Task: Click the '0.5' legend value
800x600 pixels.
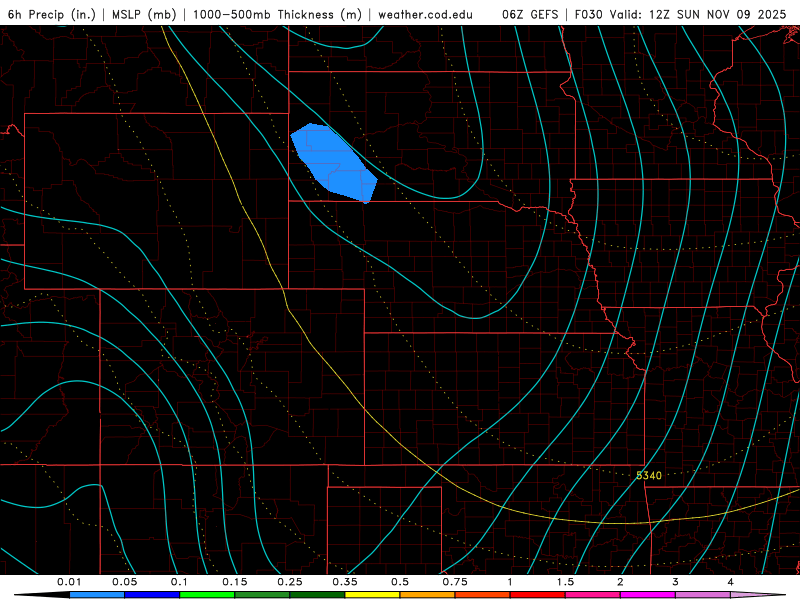Action: tap(400, 582)
